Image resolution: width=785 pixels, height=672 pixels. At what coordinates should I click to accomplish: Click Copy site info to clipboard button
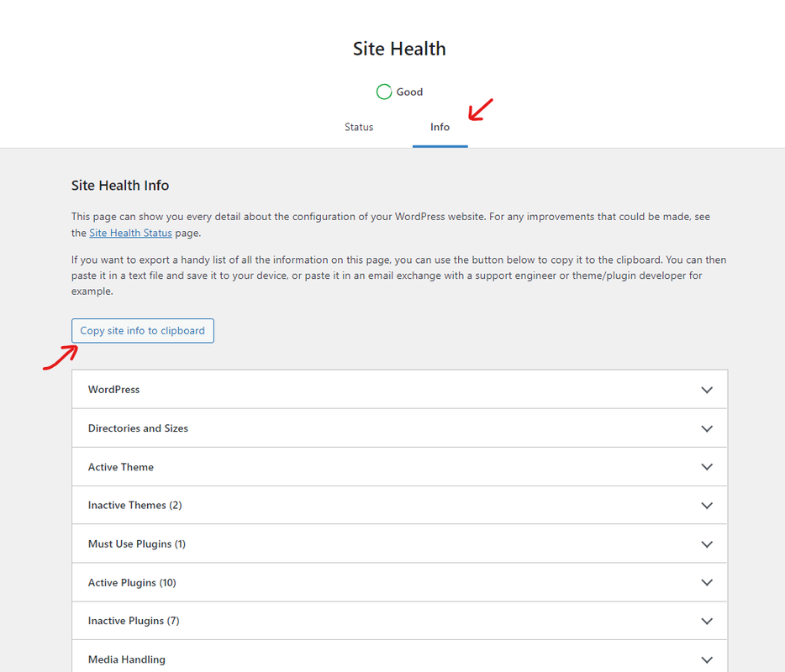point(143,331)
